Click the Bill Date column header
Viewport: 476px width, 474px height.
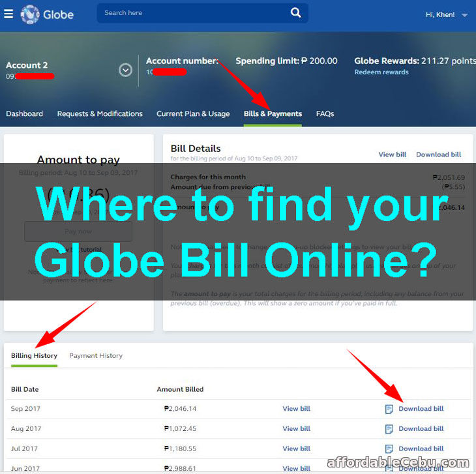pos(25,389)
